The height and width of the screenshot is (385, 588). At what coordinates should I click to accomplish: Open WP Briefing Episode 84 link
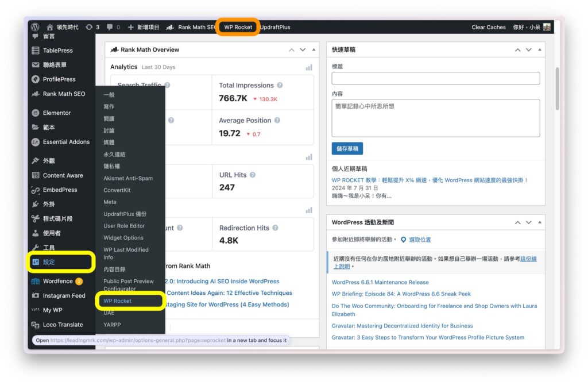coord(401,294)
